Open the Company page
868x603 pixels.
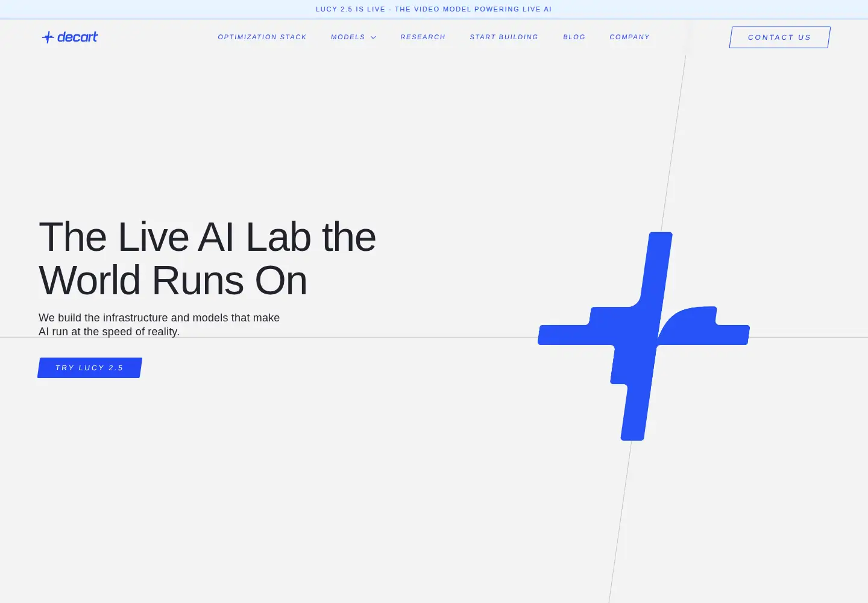[629, 37]
